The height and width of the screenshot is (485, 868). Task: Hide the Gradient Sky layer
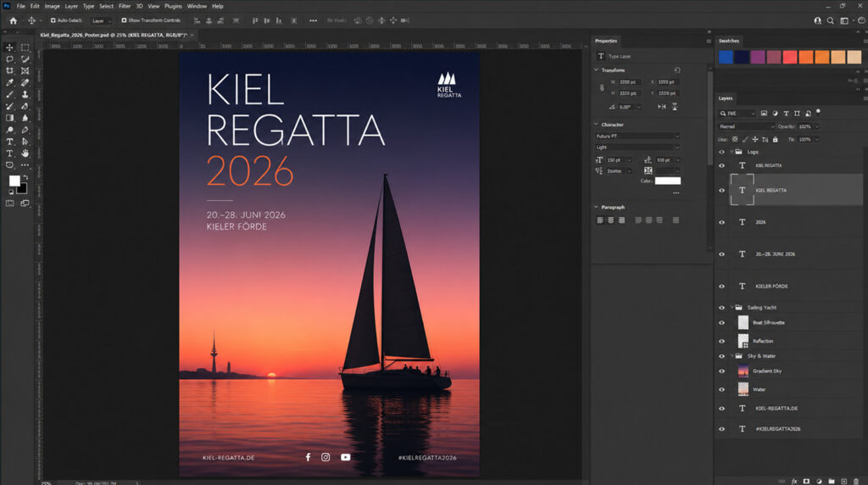pyautogui.click(x=721, y=371)
